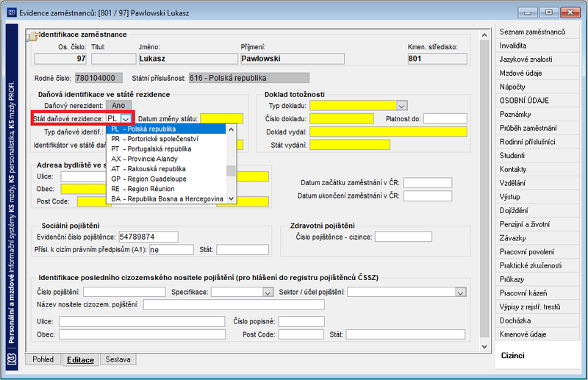588x380 pixels.
Task: Select PT - Portugalská republika option
Action: [167, 149]
